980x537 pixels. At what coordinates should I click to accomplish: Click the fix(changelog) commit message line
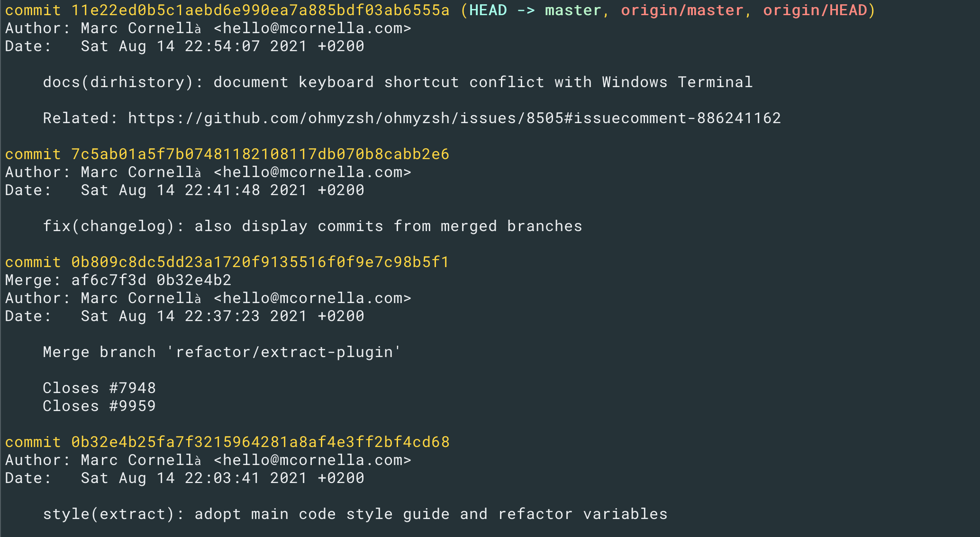pos(312,226)
